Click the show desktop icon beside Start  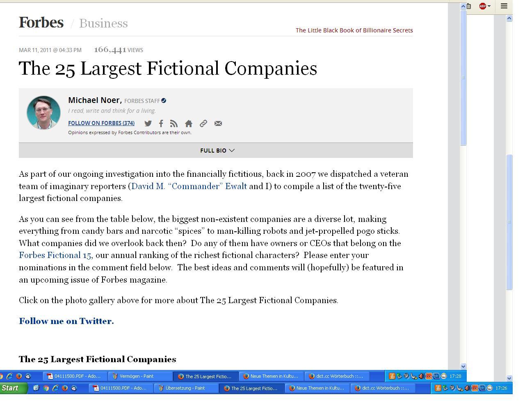pos(36,388)
